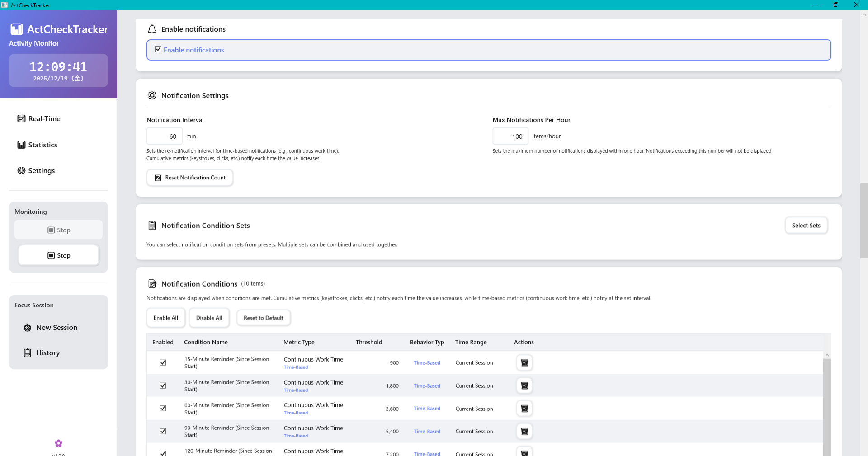Image resolution: width=868 pixels, height=456 pixels.
Task: Click the Notification Interval minutes field
Action: (x=165, y=136)
